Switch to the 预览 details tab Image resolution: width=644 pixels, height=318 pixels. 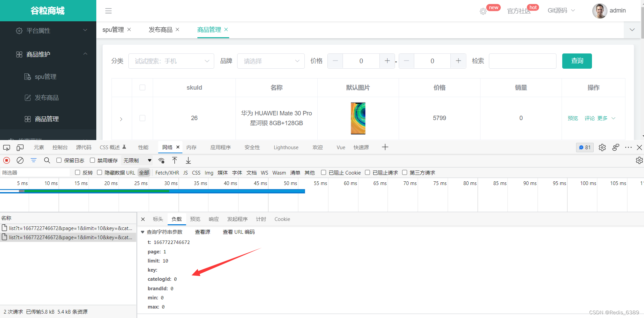pos(195,219)
